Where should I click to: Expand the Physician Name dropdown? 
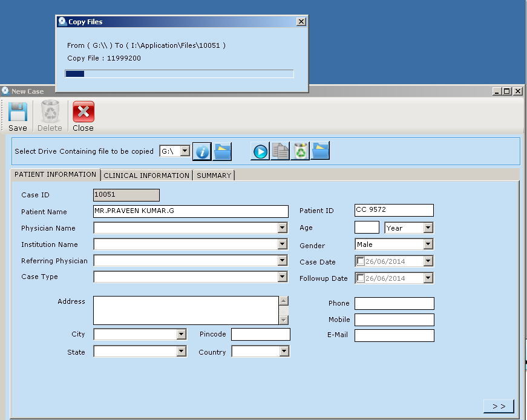(x=282, y=228)
